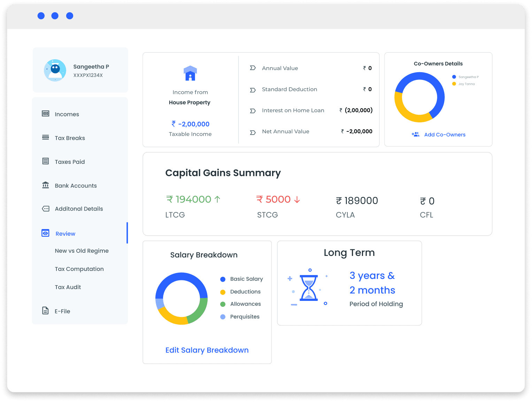Screen dimensions: 532x402
Task: Expand the Net Annual Value row
Action: 253,132
